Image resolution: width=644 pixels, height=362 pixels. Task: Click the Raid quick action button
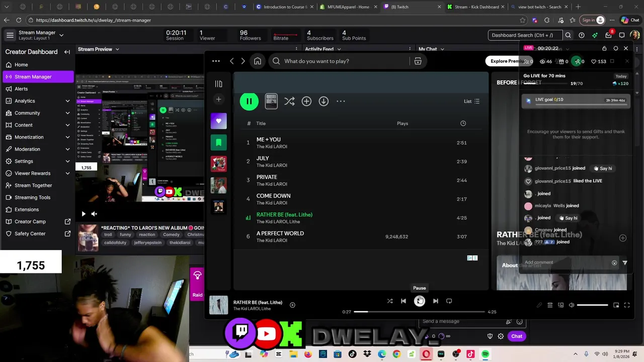click(197, 285)
